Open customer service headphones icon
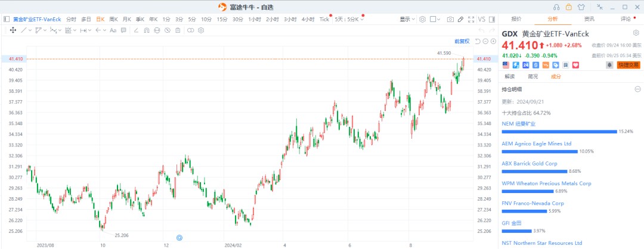Viewport: 644px width, 249px height. click(556, 7)
